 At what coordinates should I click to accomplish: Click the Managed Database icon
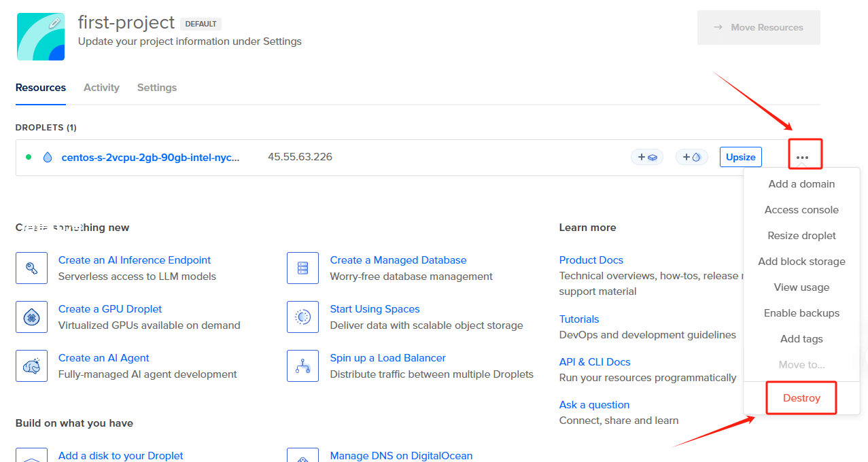point(302,268)
